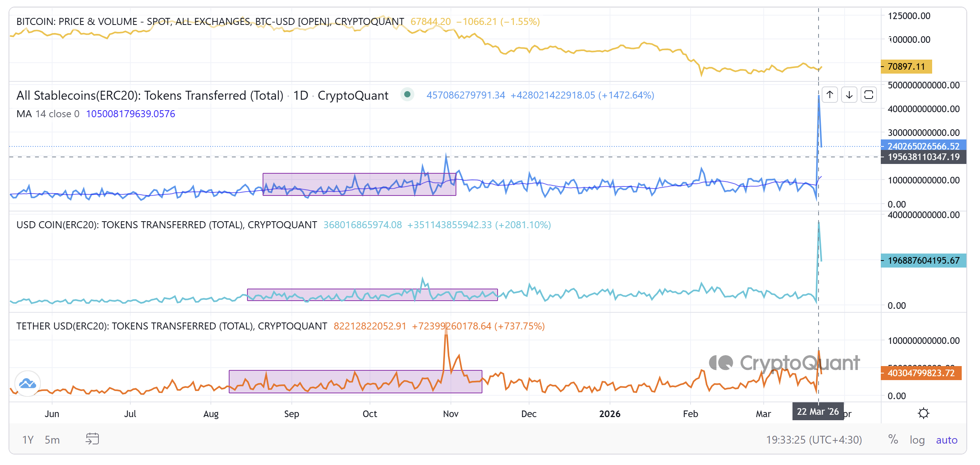The height and width of the screenshot is (465, 980).
Task: Enable logarithmic scale with the log toggle
Action: 917,439
